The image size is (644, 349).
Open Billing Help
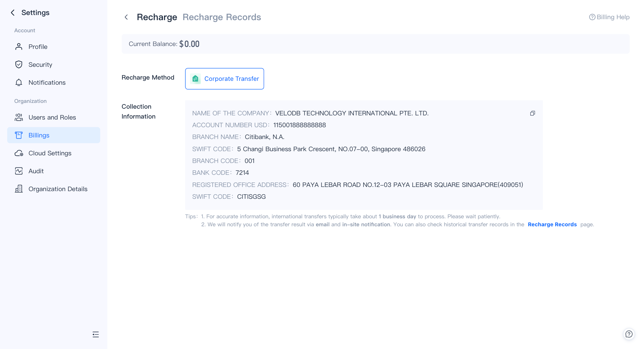(609, 17)
